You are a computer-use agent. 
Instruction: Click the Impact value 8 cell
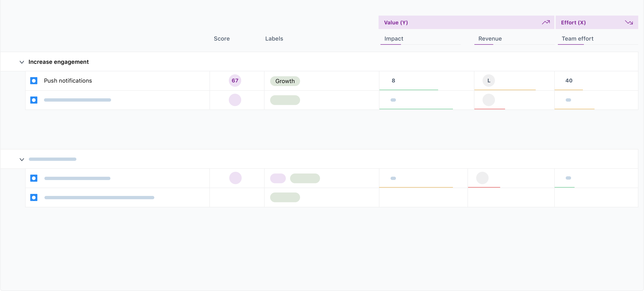[x=393, y=81]
